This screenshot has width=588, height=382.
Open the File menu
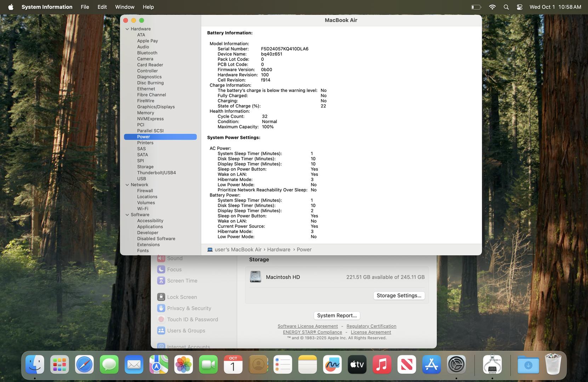[85, 7]
